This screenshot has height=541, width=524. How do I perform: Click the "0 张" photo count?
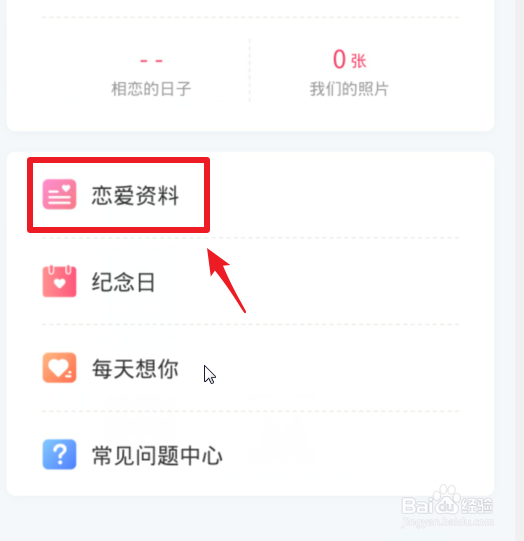pyautogui.click(x=349, y=59)
